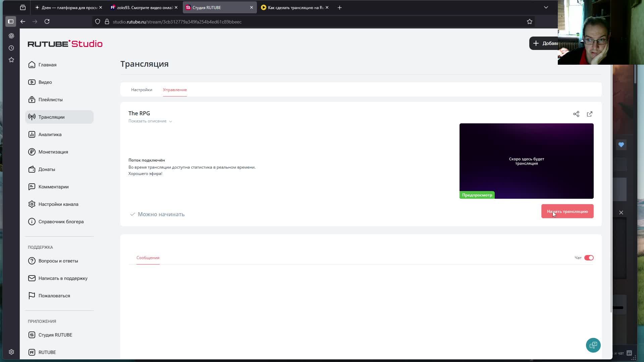The image size is (644, 362).
Task: Toggle the browser sidebar panel button
Action: pyautogui.click(x=11, y=21)
